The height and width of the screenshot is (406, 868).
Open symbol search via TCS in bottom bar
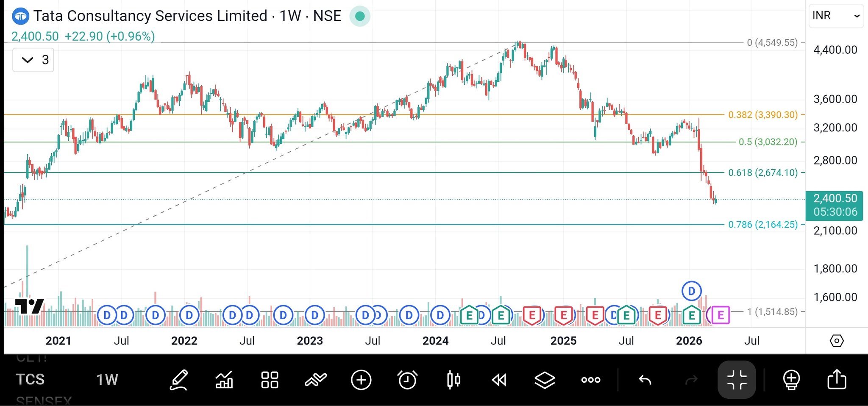pyautogui.click(x=30, y=379)
